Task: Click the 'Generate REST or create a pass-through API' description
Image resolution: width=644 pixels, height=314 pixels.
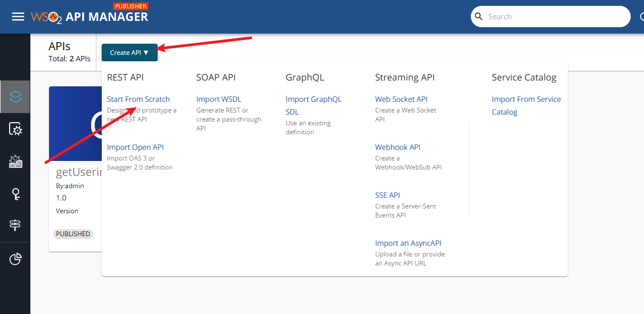Action: (229, 119)
